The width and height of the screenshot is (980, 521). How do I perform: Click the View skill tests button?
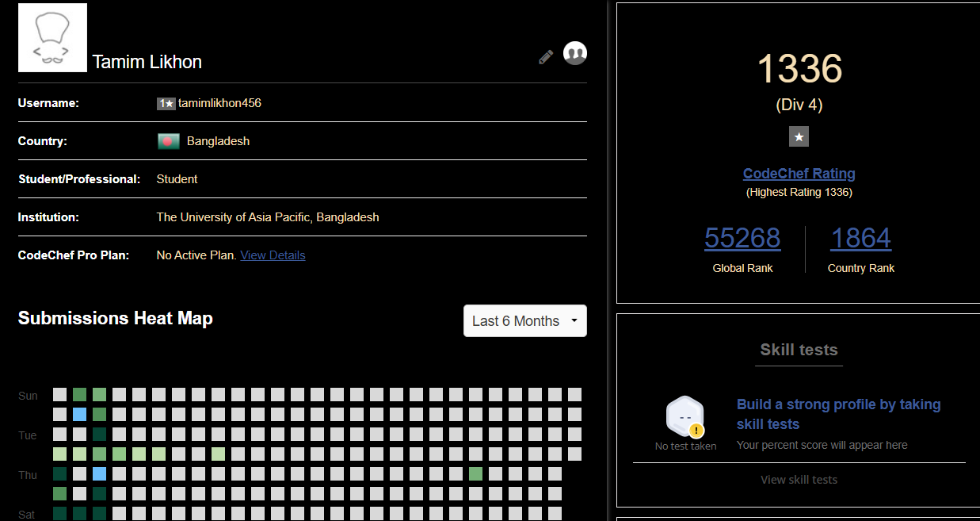pos(799,480)
